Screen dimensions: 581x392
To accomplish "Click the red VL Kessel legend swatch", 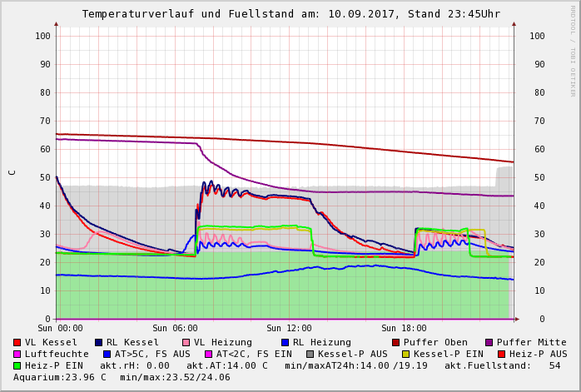I will click(x=17, y=342).
